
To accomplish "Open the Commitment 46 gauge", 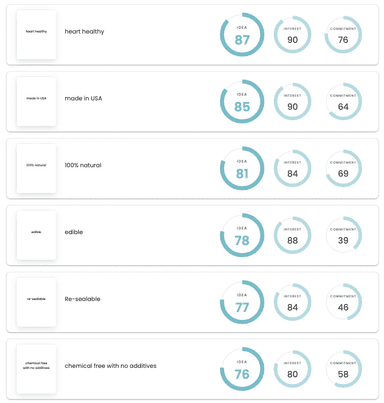I will 343,302.
